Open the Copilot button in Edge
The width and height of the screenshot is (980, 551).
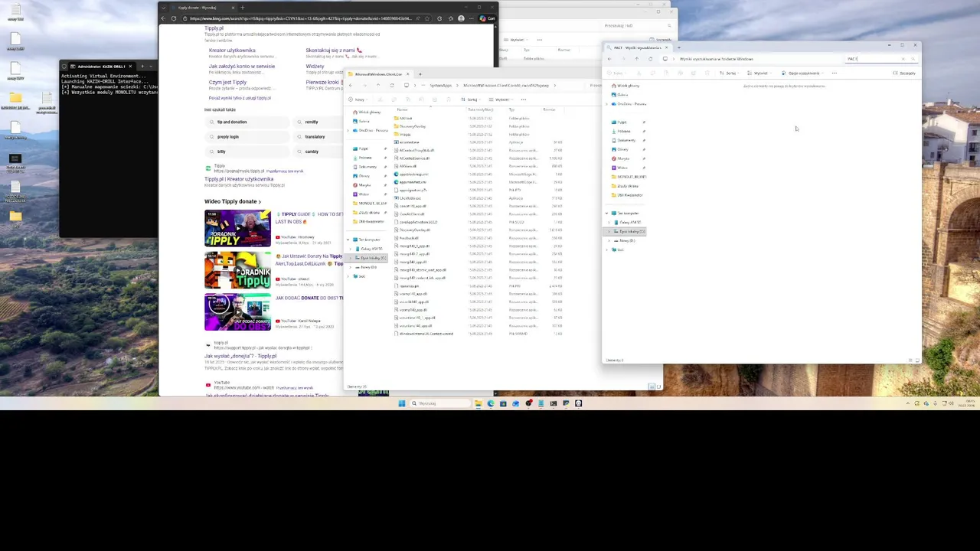pyautogui.click(x=488, y=18)
